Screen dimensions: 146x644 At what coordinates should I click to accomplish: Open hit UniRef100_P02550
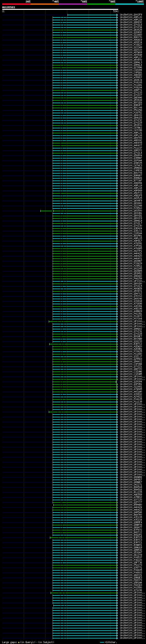[131, 588]
